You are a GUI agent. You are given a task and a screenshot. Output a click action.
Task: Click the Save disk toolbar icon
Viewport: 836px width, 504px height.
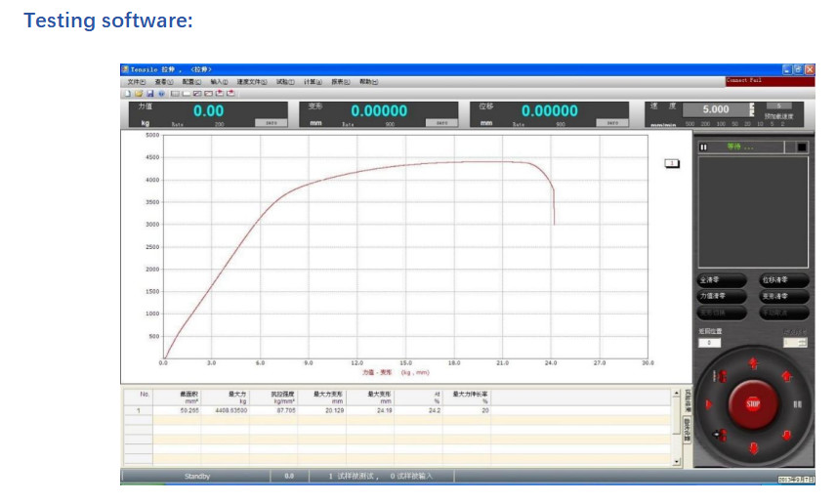point(149,93)
